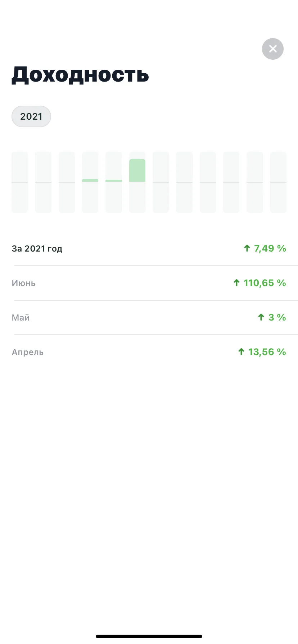Select the 2021 year chip
298x644 pixels.
(31, 116)
